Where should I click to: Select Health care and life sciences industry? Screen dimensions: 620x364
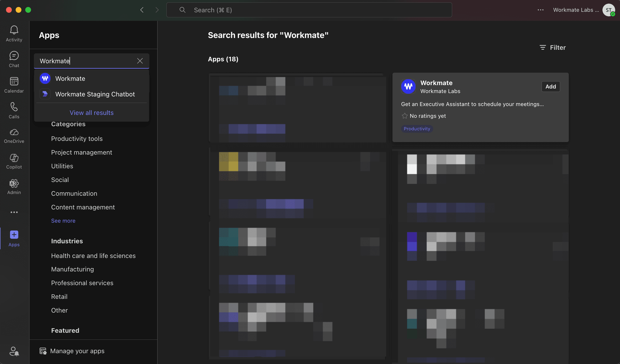click(93, 256)
